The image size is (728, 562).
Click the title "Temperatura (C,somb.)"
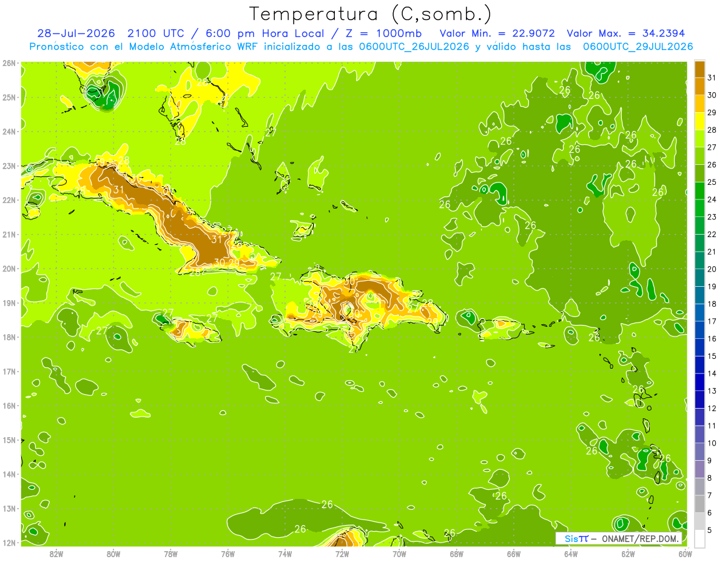tap(371, 15)
